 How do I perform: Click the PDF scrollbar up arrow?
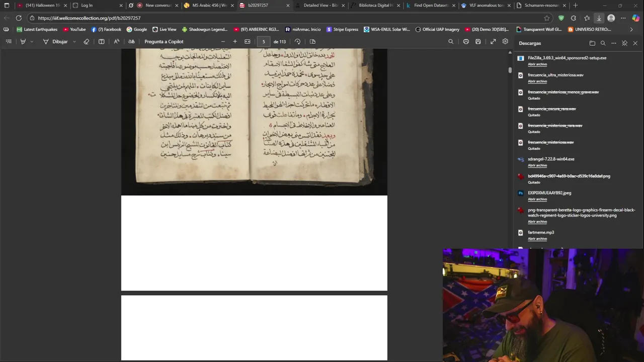pos(510,52)
